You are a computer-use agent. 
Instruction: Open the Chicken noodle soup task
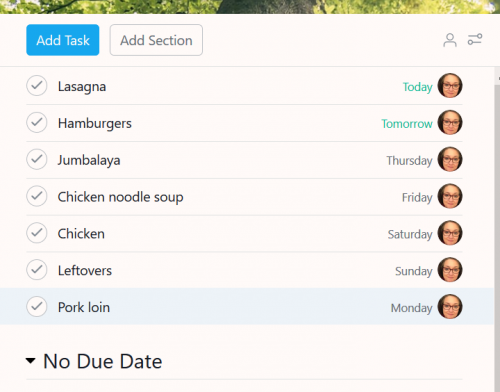click(x=120, y=197)
